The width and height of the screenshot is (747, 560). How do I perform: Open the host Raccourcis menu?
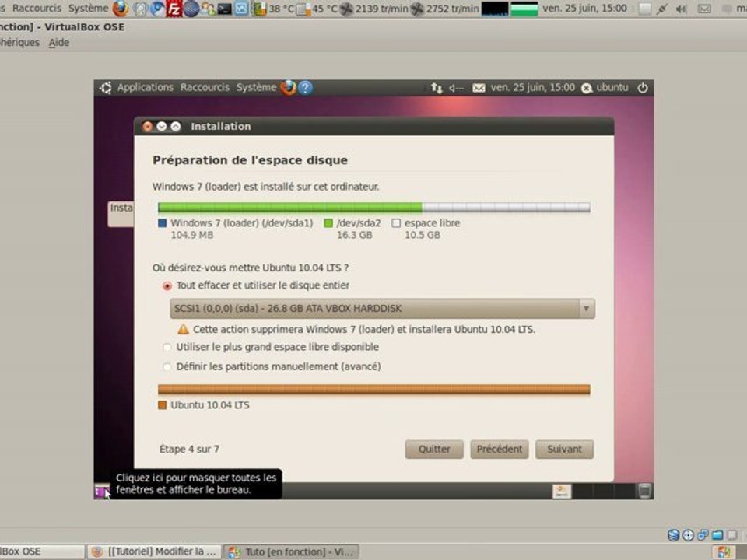pyautogui.click(x=37, y=9)
